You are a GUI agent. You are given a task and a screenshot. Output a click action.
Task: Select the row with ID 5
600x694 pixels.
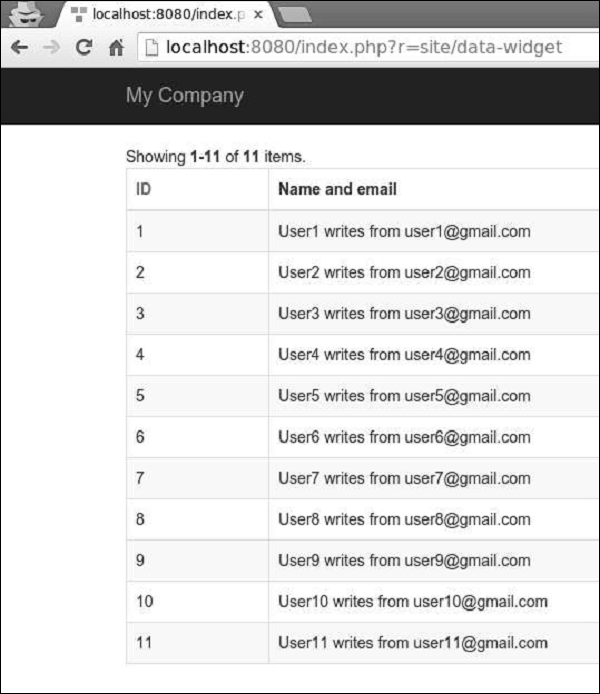(x=363, y=396)
